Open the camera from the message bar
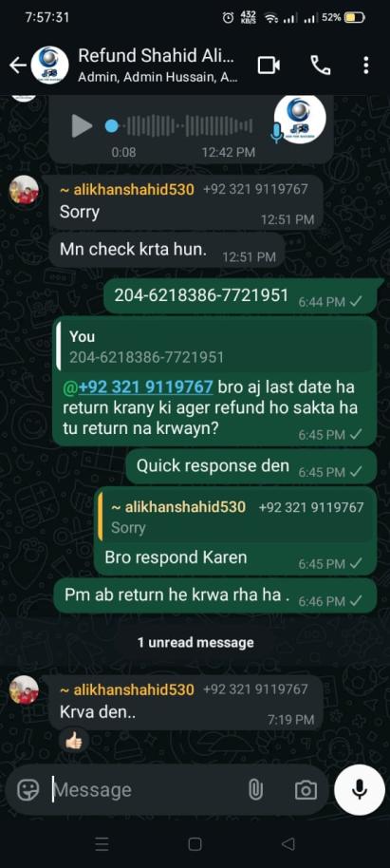This screenshot has width=390, height=868. (x=306, y=790)
